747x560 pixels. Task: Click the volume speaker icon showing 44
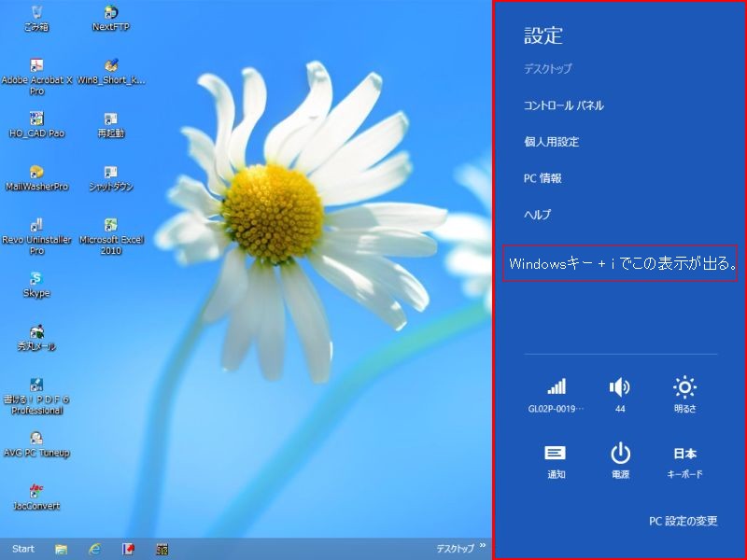(x=620, y=387)
